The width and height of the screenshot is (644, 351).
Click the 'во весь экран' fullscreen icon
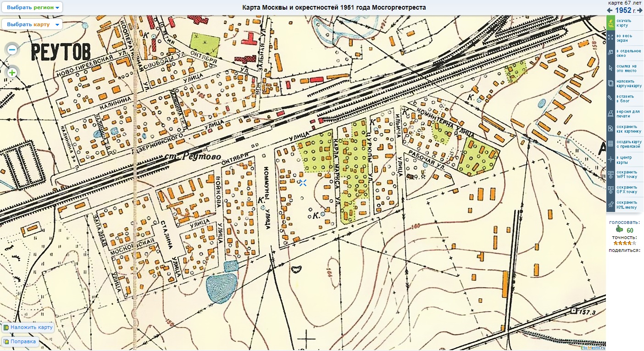[x=611, y=38]
